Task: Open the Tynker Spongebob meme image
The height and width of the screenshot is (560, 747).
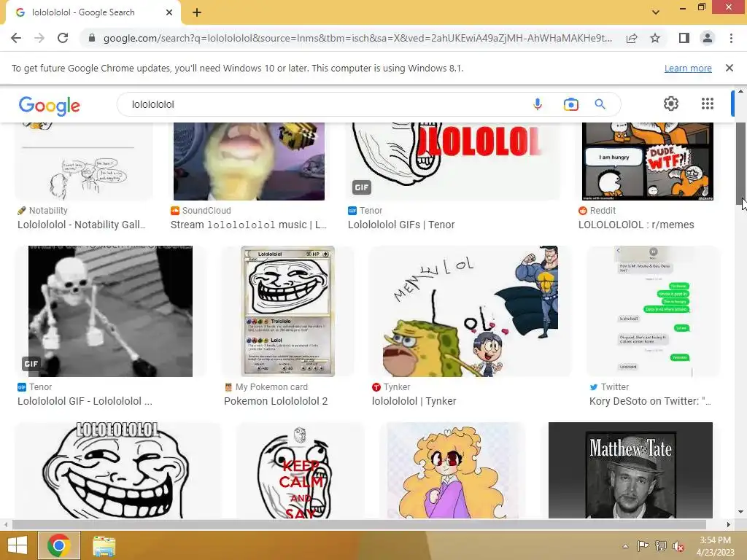Action: click(471, 311)
